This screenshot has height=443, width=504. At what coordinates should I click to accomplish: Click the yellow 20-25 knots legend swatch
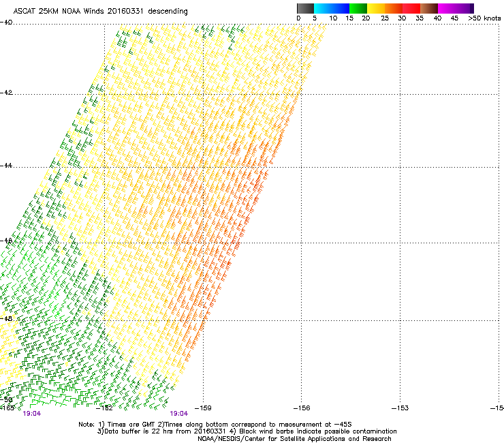tap(376, 8)
